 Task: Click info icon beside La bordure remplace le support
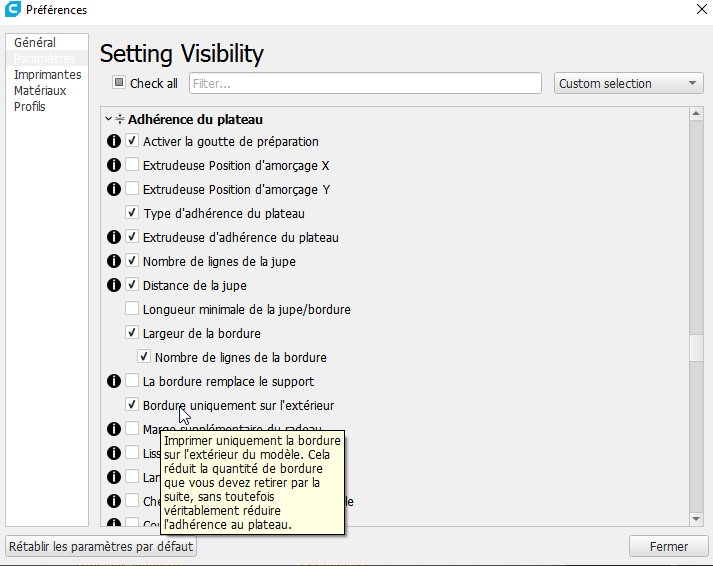click(x=113, y=382)
